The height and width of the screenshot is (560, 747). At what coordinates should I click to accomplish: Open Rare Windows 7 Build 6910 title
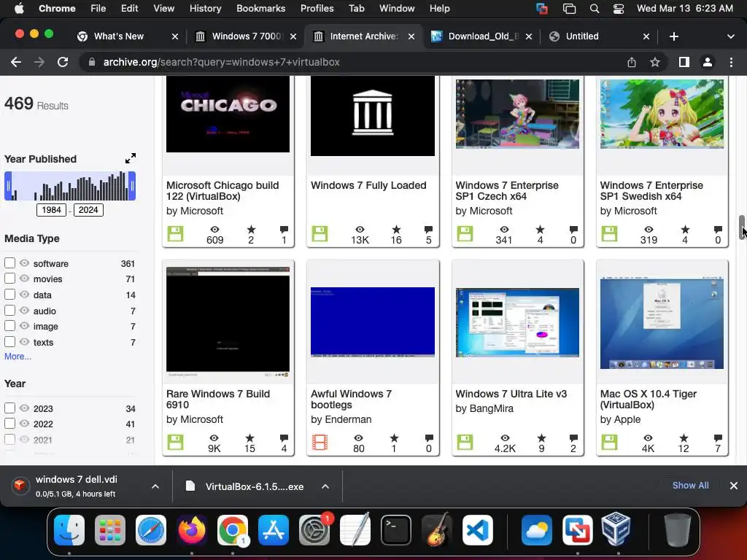[x=218, y=399]
